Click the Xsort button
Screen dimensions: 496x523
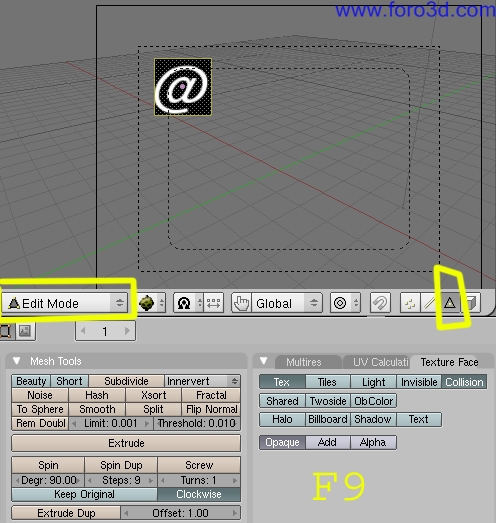(x=153, y=395)
